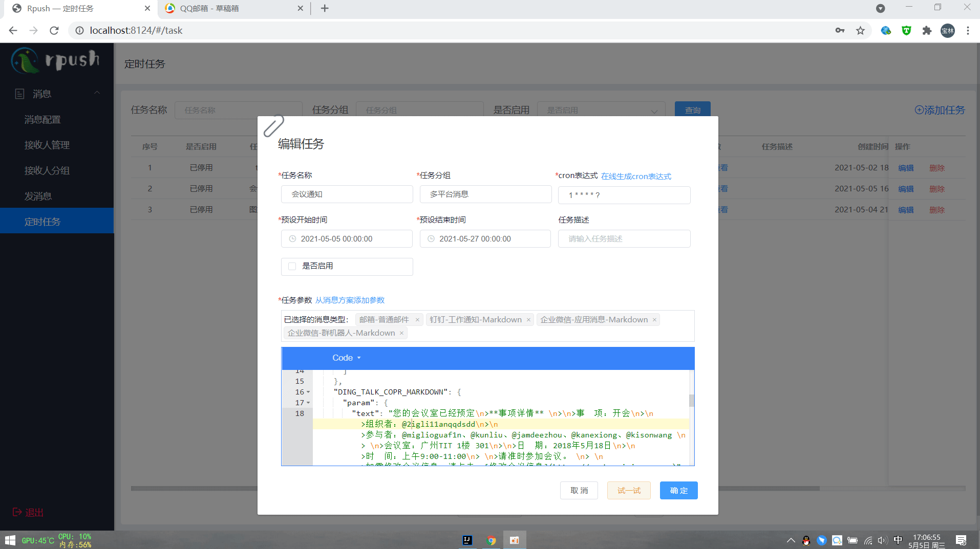
Task: Click the plus icon next to 添加任务
Action: click(x=919, y=110)
